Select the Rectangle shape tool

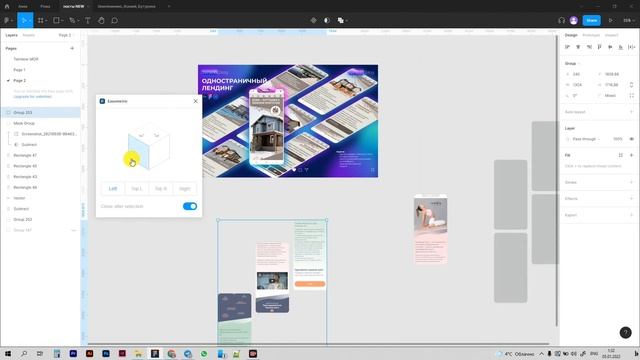click(56, 20)
